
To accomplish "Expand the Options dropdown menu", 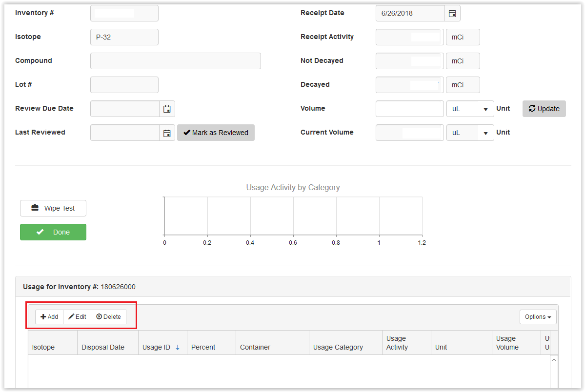I will (538, 317).
